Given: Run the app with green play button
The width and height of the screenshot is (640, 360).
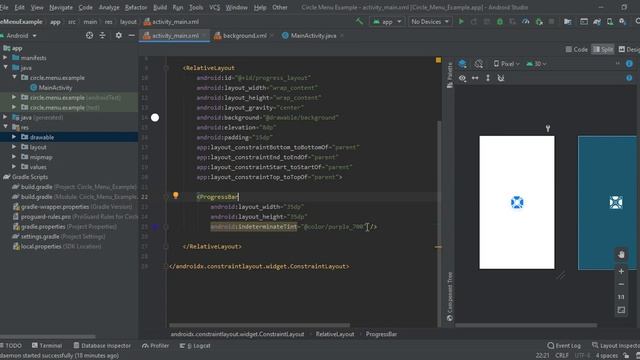Looking at the screenshot, I should [461, 21].
